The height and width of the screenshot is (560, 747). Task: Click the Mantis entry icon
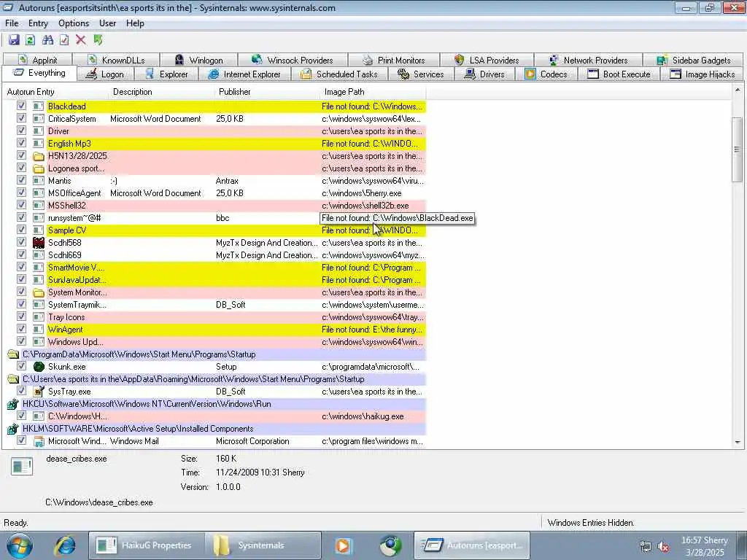tap(39, 181)
